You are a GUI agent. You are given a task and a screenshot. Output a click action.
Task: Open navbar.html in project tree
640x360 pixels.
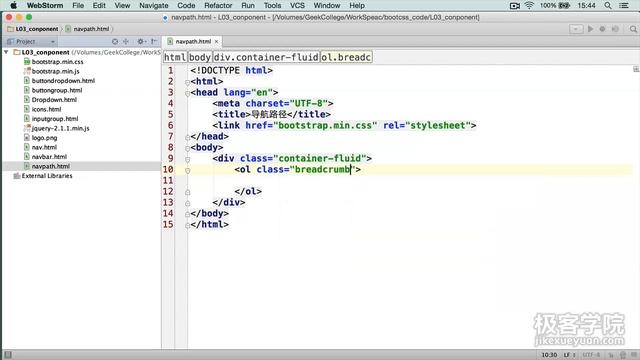point(49,157)
